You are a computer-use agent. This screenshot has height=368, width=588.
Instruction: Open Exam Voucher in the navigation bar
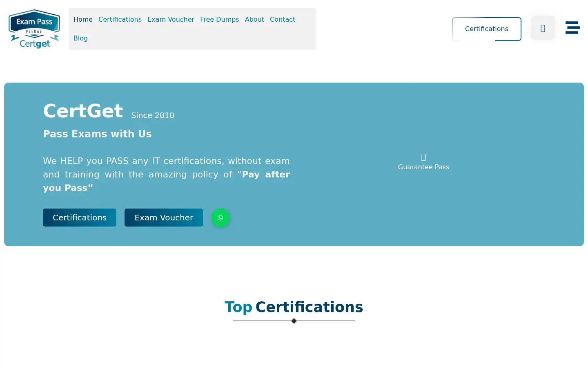click(171, 19)
